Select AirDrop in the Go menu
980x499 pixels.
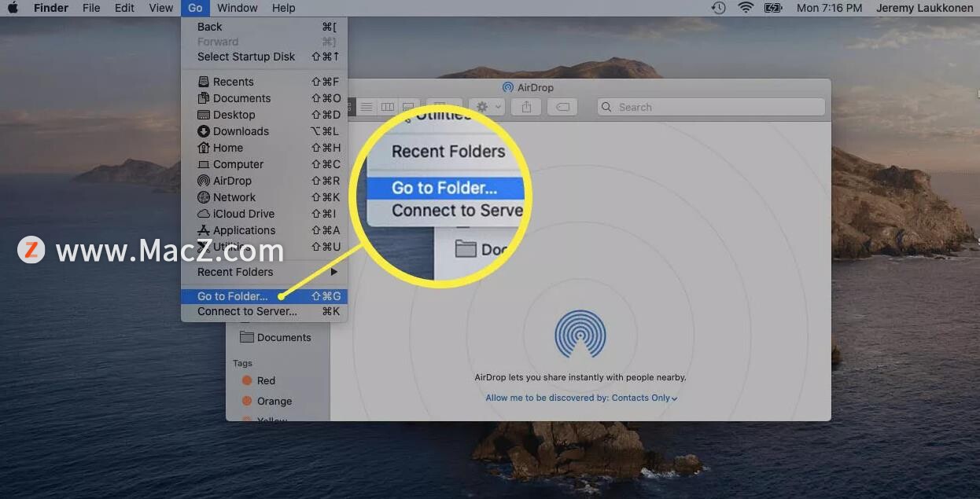pos(264,181)
